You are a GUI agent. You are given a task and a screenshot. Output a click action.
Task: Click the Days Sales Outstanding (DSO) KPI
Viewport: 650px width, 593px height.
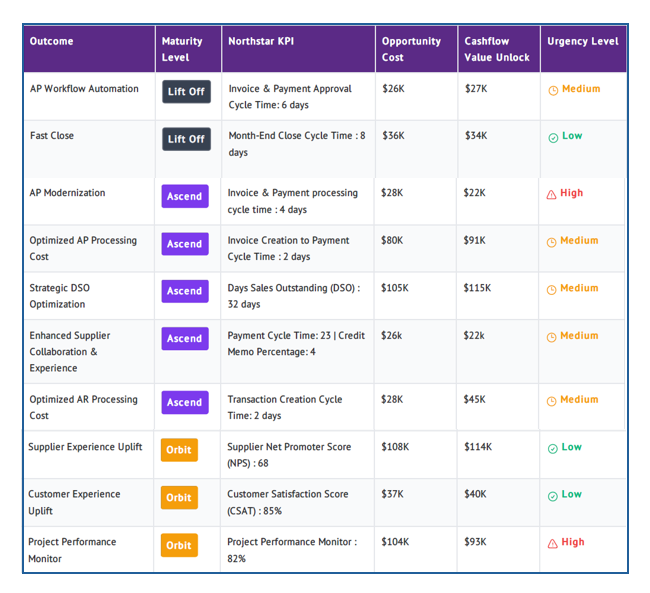[293, 296]
